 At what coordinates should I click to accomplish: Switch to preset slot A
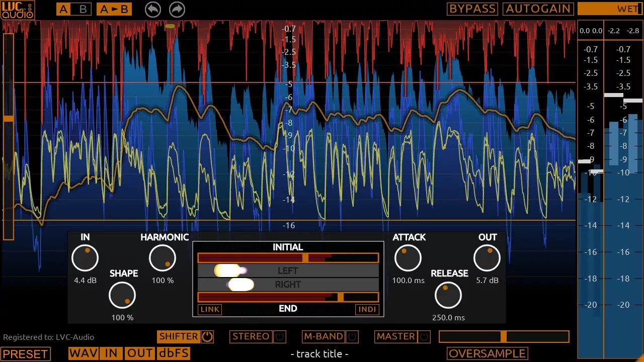(x=62, y=9)
